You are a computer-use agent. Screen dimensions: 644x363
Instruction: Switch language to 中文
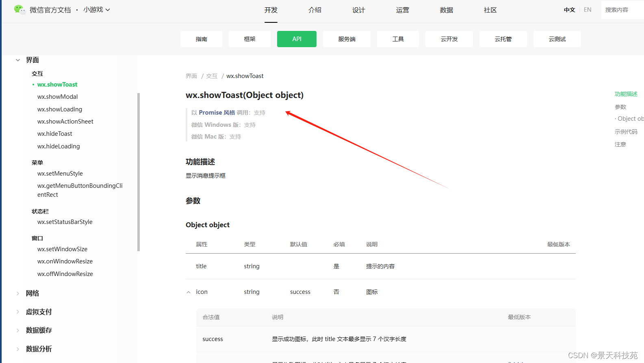pos(569,10)
